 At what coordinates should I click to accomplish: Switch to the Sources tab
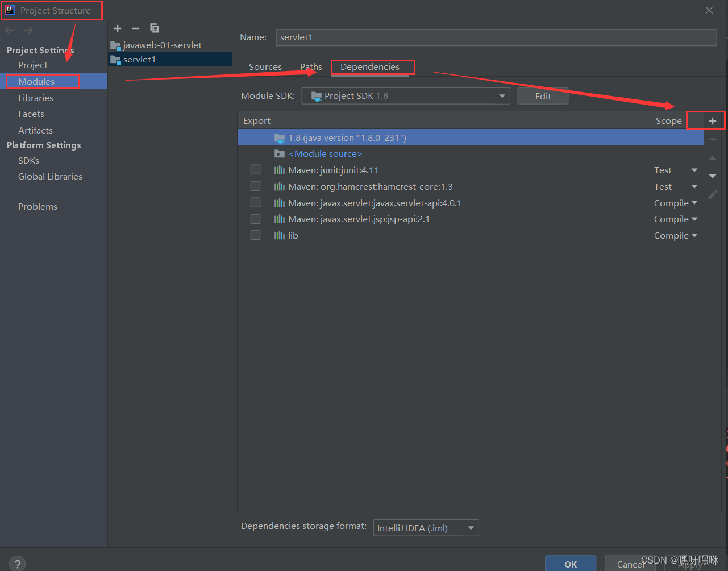pos(265,67)
